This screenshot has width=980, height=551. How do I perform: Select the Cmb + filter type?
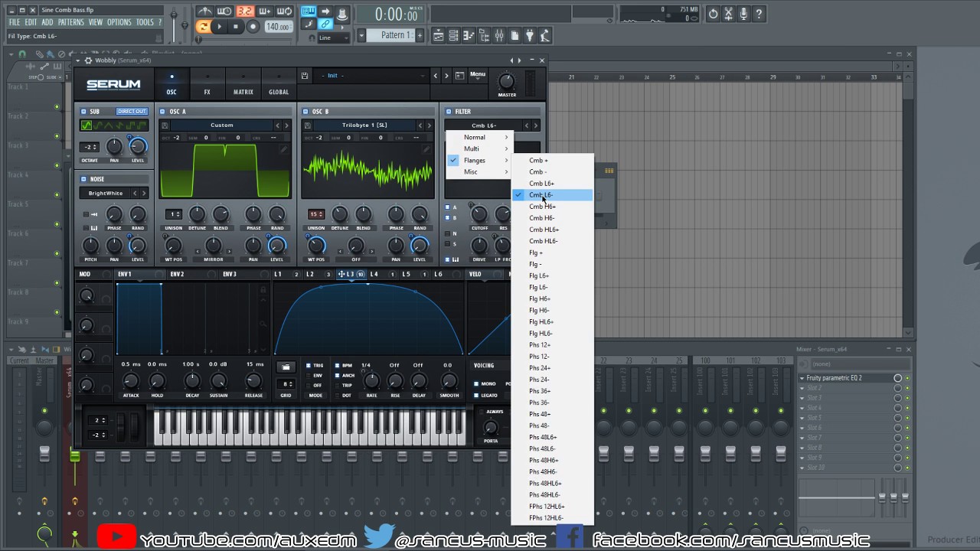pyautogui.click(x=552, y=161)
